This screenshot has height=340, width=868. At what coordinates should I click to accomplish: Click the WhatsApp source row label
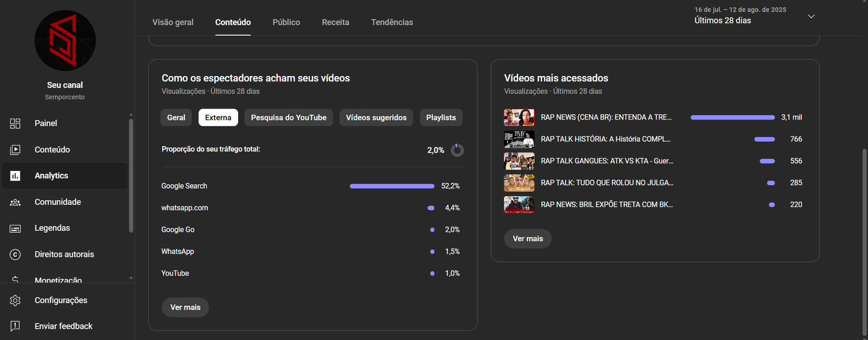(x=177, y=251)
